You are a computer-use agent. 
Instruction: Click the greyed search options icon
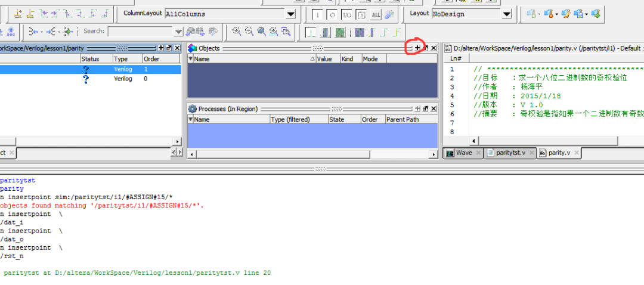(x=213, y=31)
